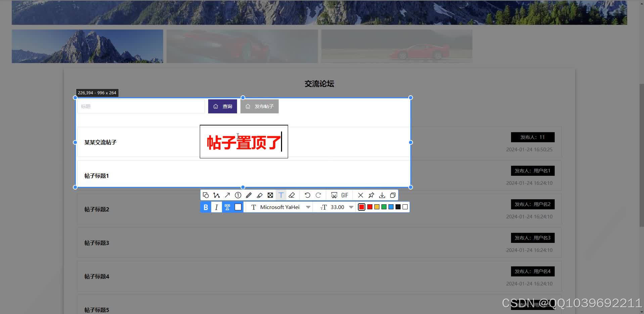Toggle italic text formatting

216,207
